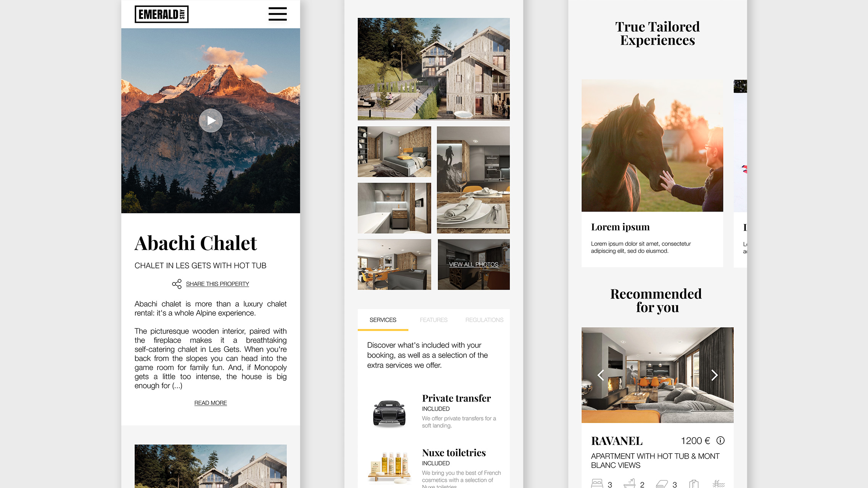Click the Abachi Chalet hero image thumbnail
Viewport: 868px width, 488px height.
[211, 120]
